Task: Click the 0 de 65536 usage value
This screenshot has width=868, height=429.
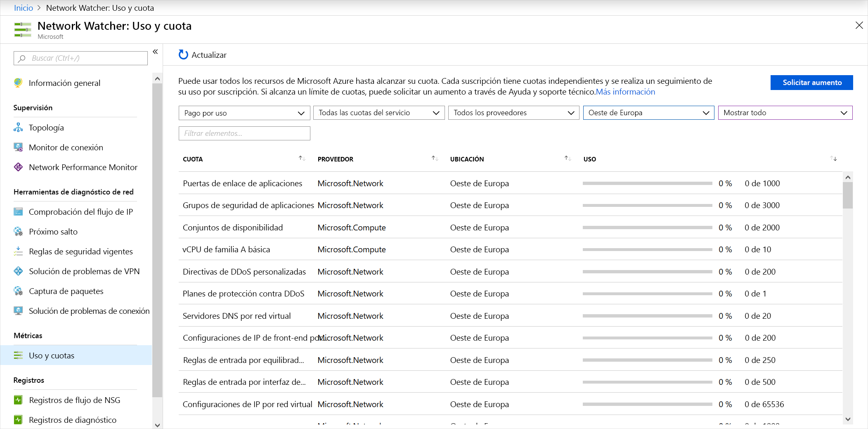Action: (x=764, y=404)
